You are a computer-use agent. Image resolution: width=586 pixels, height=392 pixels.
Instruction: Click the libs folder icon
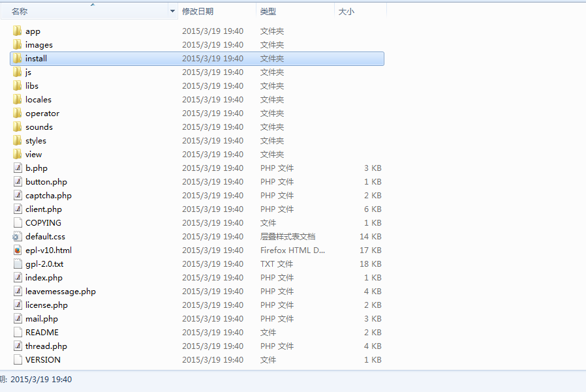17,85
